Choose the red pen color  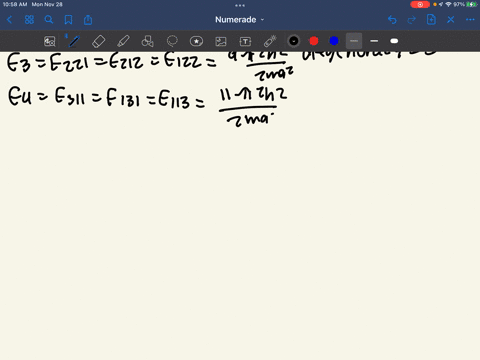point(314,41)
